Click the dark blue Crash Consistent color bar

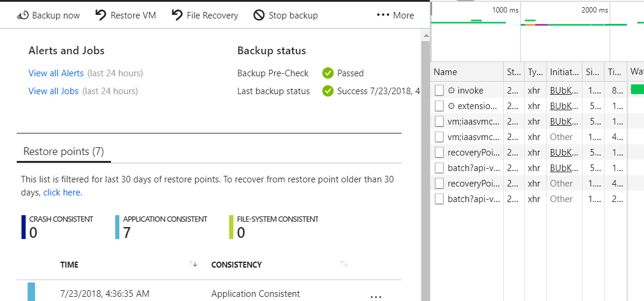click(x=24, y=227)
